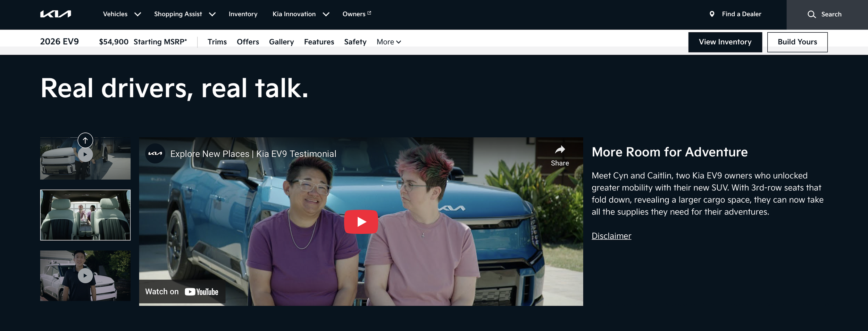Expand the Shopping Assist chevron
The image size is (868, 331).
coord(212,14)
